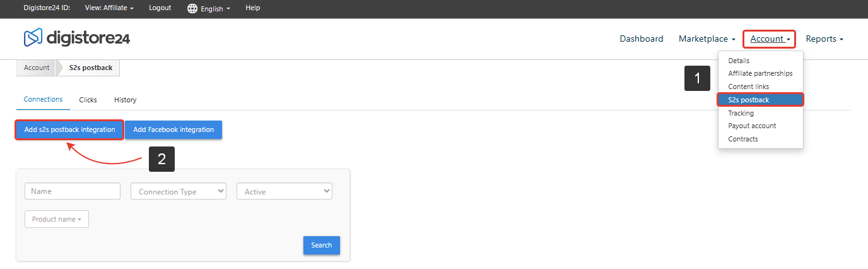Click the globe language icon
Screen dimensions: 868x269
[x=192, y=8]
